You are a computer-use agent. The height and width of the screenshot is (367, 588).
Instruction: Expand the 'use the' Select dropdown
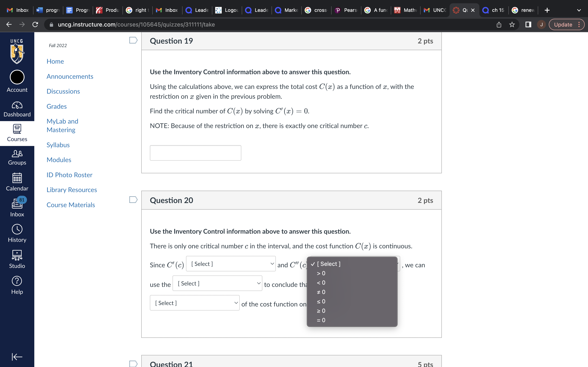(x=217, y=283)
